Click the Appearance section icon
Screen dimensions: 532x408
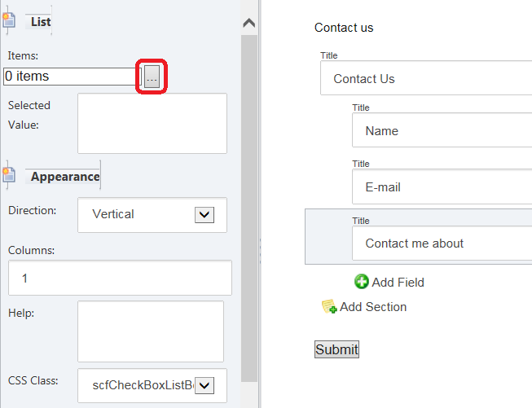click(x=9, y=175)
